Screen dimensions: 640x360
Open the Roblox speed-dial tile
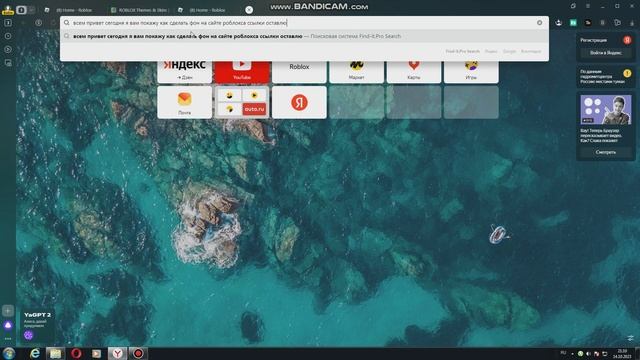click(x=299, y=72)
